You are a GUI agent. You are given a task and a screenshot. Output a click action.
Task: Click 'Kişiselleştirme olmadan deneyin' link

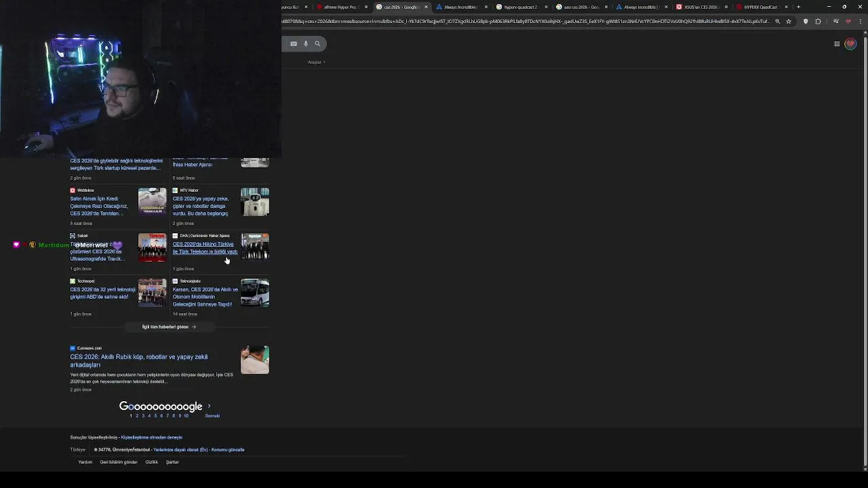pyautogui.click(x=152, y=437)
